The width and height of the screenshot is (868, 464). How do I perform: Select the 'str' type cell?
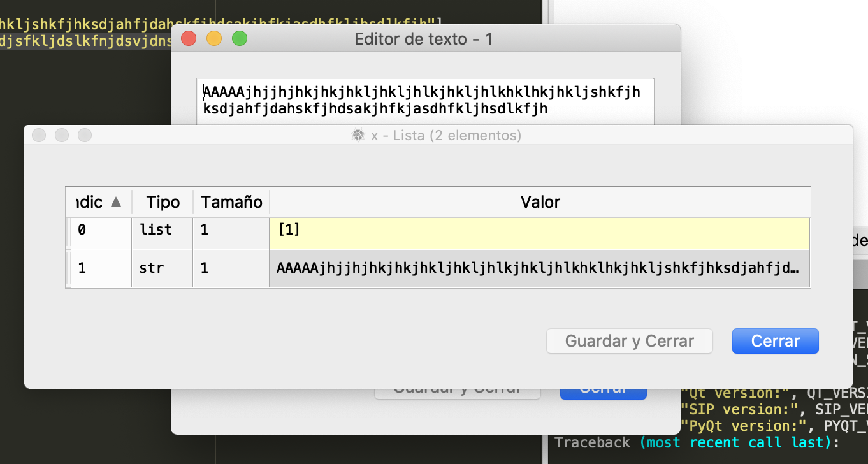(163, 268)
